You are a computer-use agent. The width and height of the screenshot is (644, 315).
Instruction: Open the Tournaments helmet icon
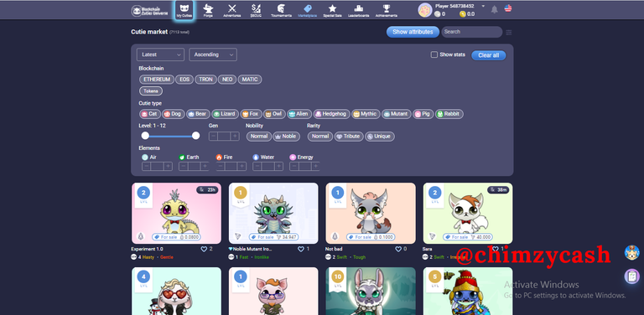tap(282, 8)
